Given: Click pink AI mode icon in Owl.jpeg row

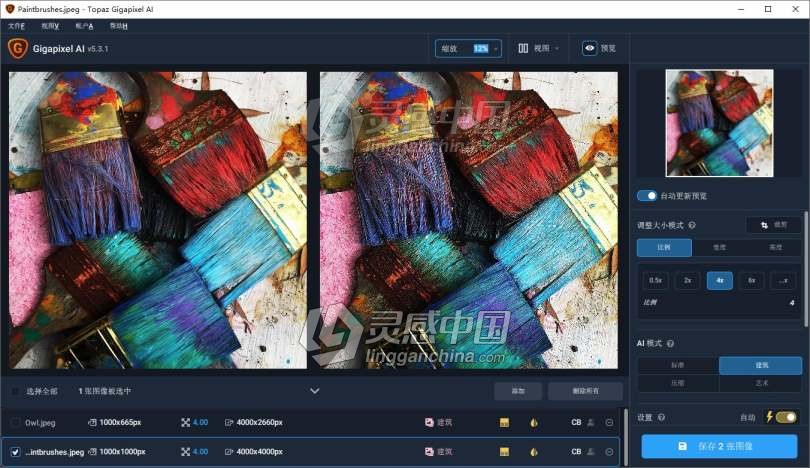Looking at the screenshot, I should pos(429,423).
